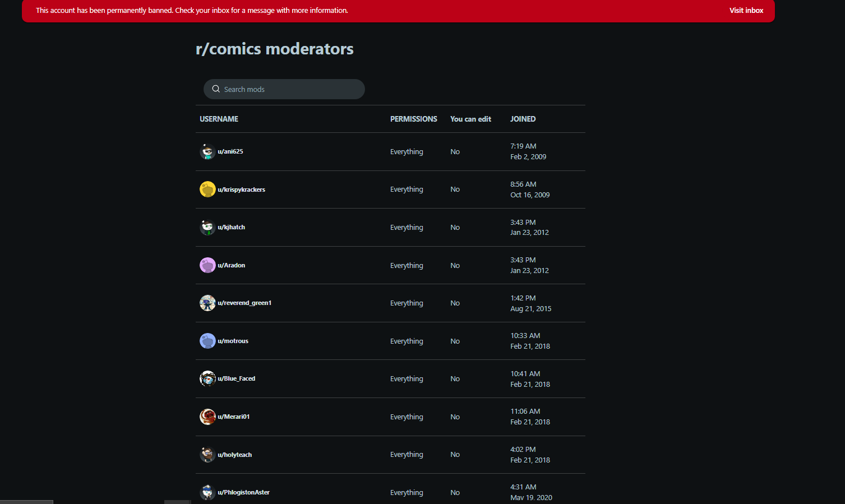Screen dimensions: 845x504
Task: Click the 10:33 AM join time for u/motrous
Action: [x=525, y=336]
